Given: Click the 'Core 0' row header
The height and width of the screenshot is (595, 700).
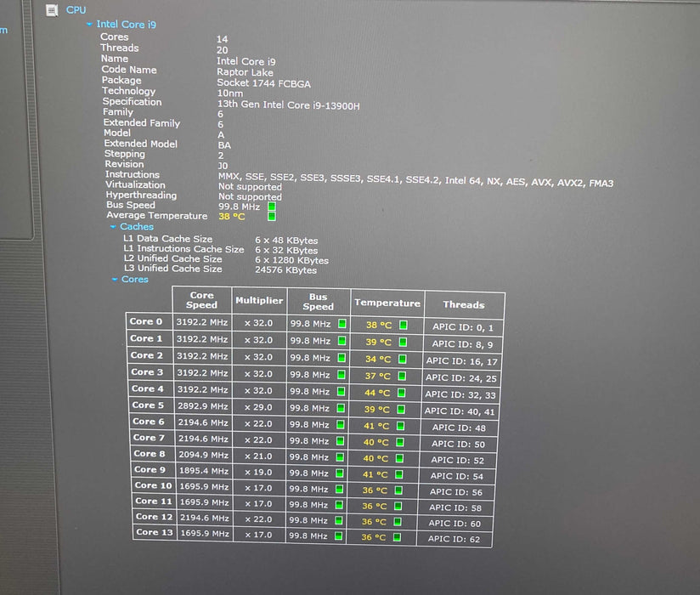Looking at the screenshot, I should [146, 321].
